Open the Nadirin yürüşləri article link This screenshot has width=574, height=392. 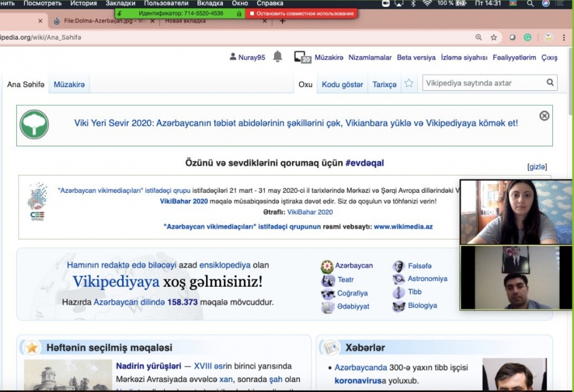149,366
